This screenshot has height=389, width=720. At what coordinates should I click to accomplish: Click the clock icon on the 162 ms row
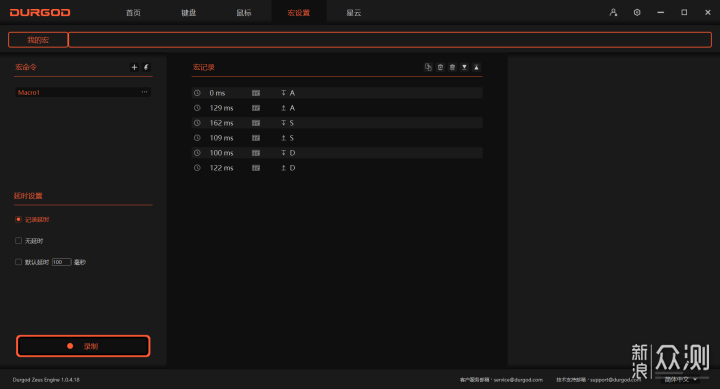coord(197,123)
